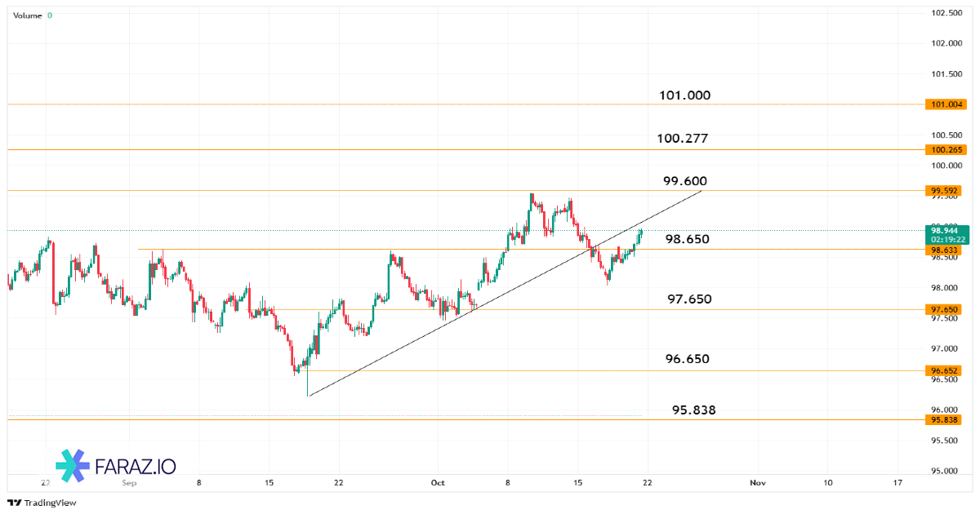Click the orange 98.633 price tag
This screenshot has width=980, height=514.
pyautogui.click(x=946, y=250)
